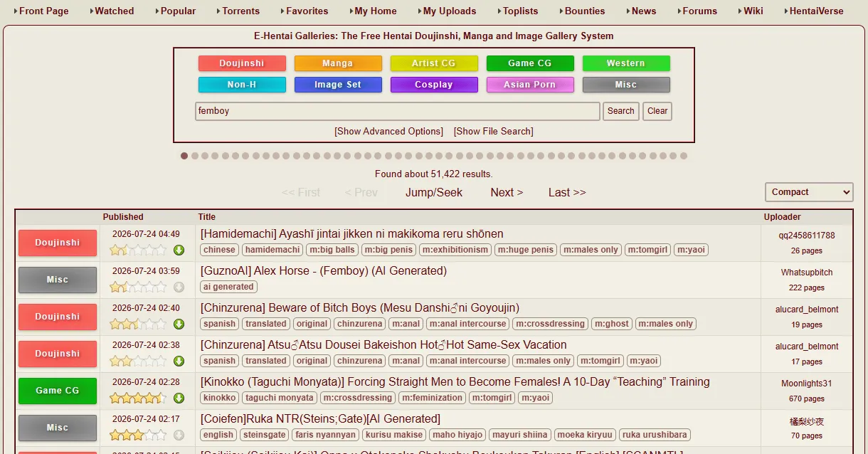Click star rating on the 02:40 row

pyautogui.click(x=138, y=324)
